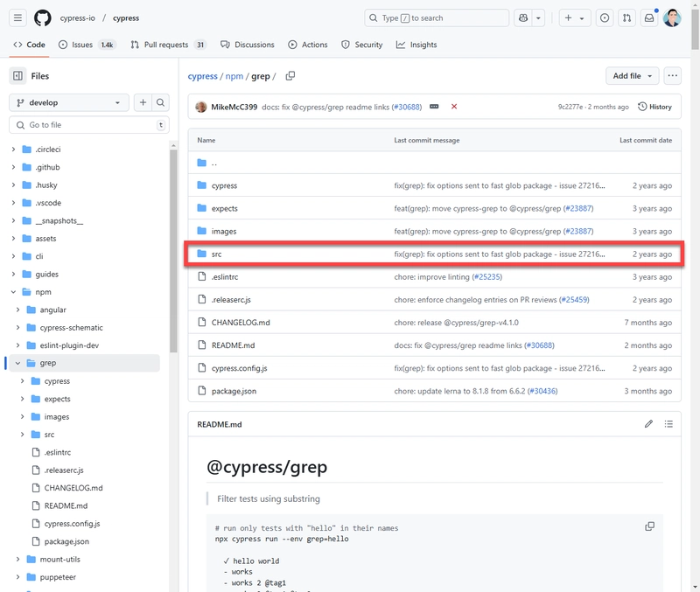This screenshot has height=592, width=700.
Task: Copy the path with copy icon
Action: 290,76
